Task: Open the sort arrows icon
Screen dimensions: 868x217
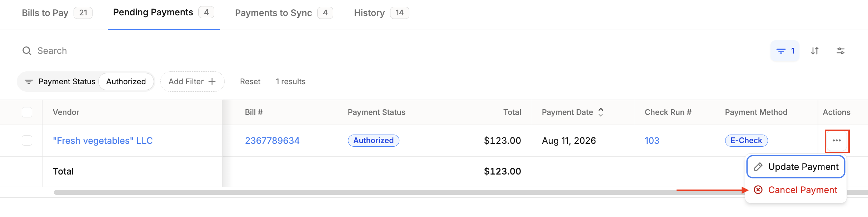Action: (815, 51)
